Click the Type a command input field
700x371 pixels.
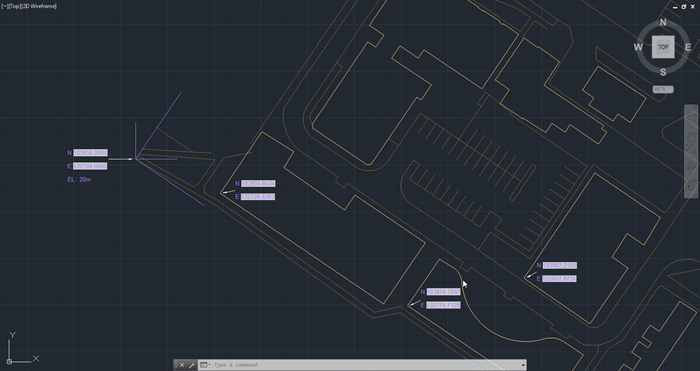[x=366, y=365]
